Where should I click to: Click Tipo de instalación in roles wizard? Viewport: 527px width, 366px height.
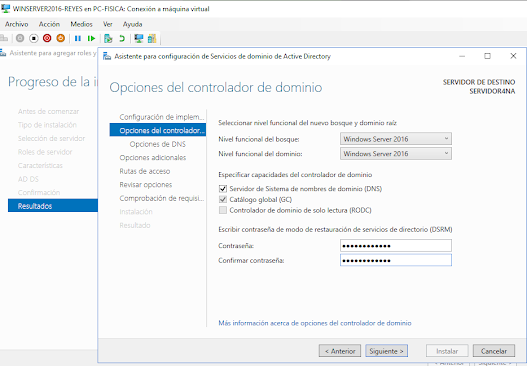tap(47, 125)
